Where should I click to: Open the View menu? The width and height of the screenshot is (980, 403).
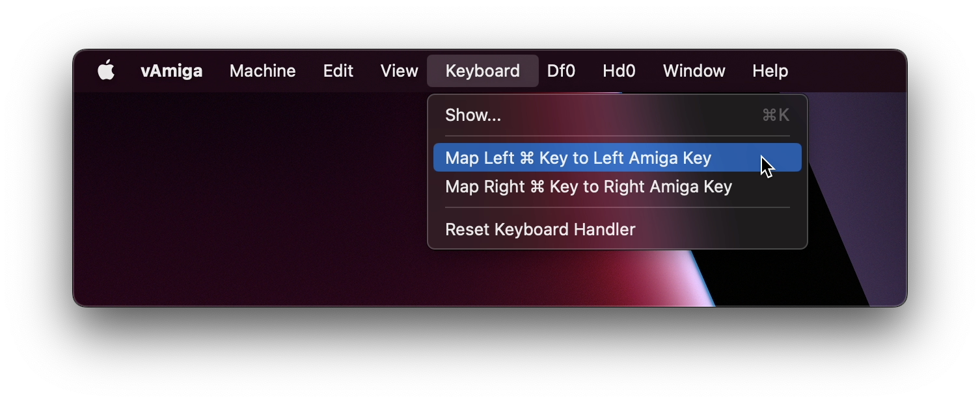399,71
